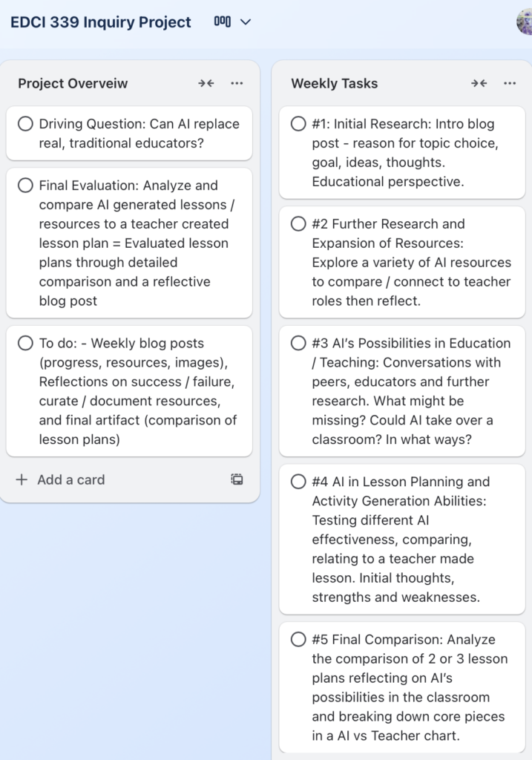Open Project Overveiw list actions menu
This screenshot has width=532, height=760.
click(237, 83)
